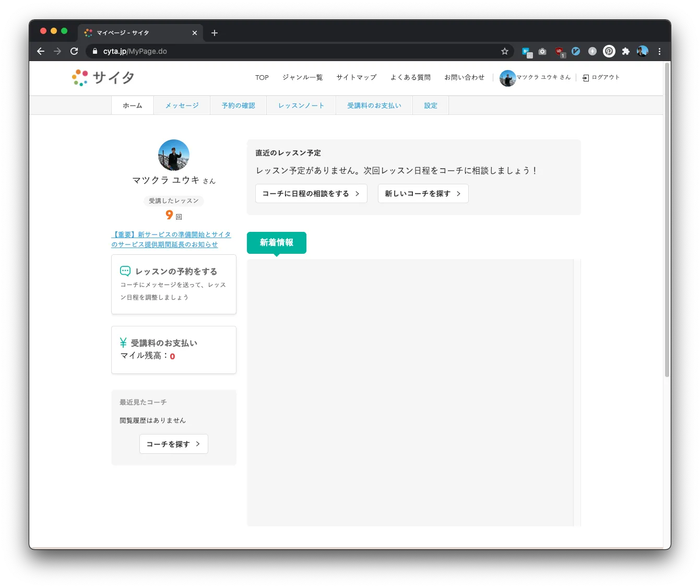Click the ログアウト logout link

pos(601,77)
